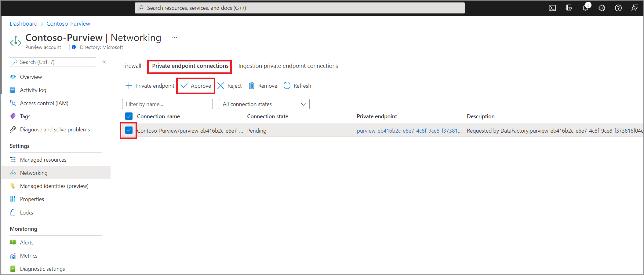This screenshot has width=644, height=275.
Task: Uncheck the Contoso-Purview connection row checkbox
Action: 129,130
